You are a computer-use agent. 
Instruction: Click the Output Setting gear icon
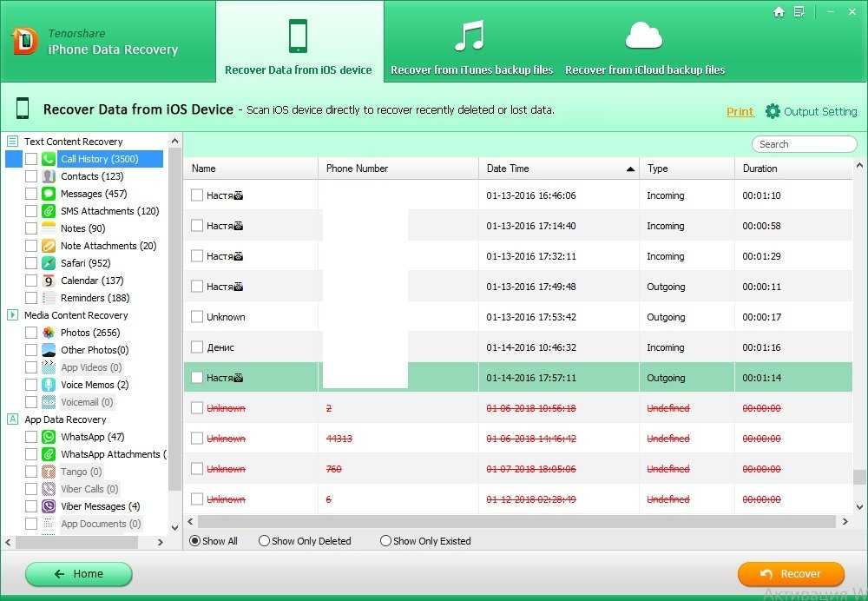point(773,111)
